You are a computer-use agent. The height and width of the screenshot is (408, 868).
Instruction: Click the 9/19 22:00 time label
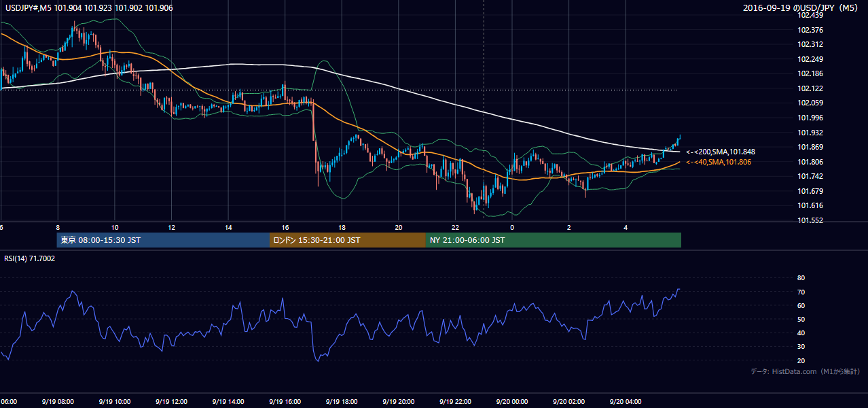[x=455, y=402]
